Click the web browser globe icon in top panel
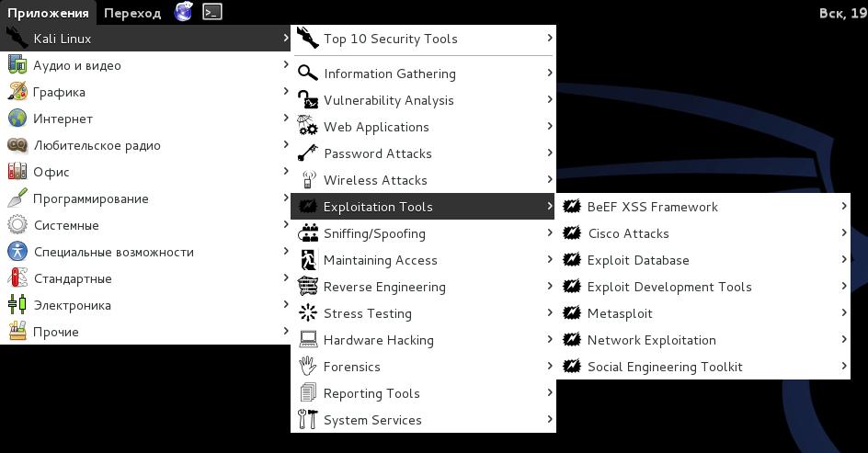 (x=183, y=12)
